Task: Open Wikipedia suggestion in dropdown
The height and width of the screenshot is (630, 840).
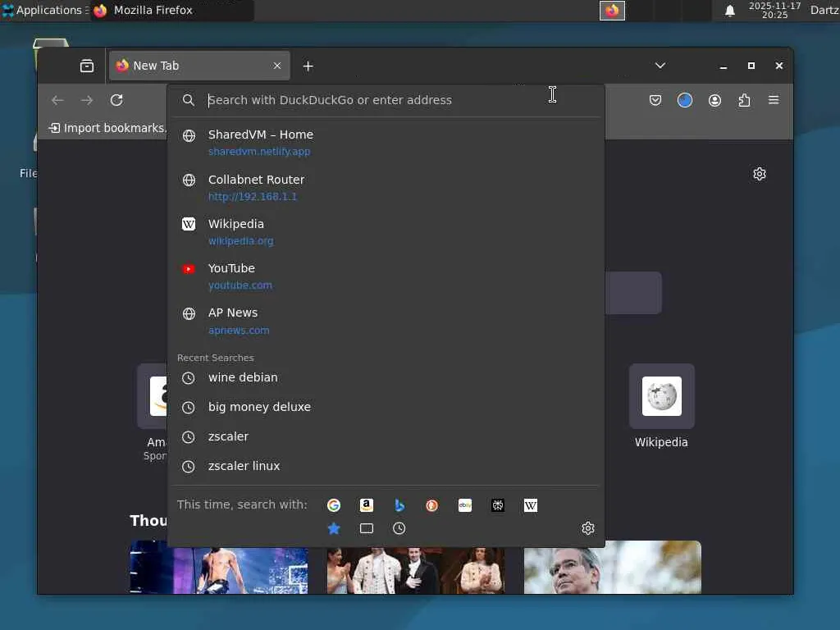Action: (x=386, y=232)
